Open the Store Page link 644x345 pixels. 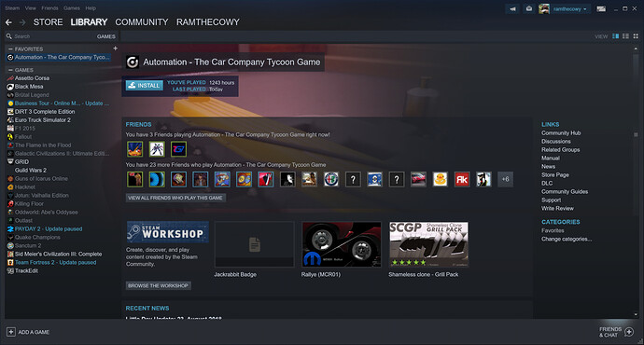click(x=555, y=174)
